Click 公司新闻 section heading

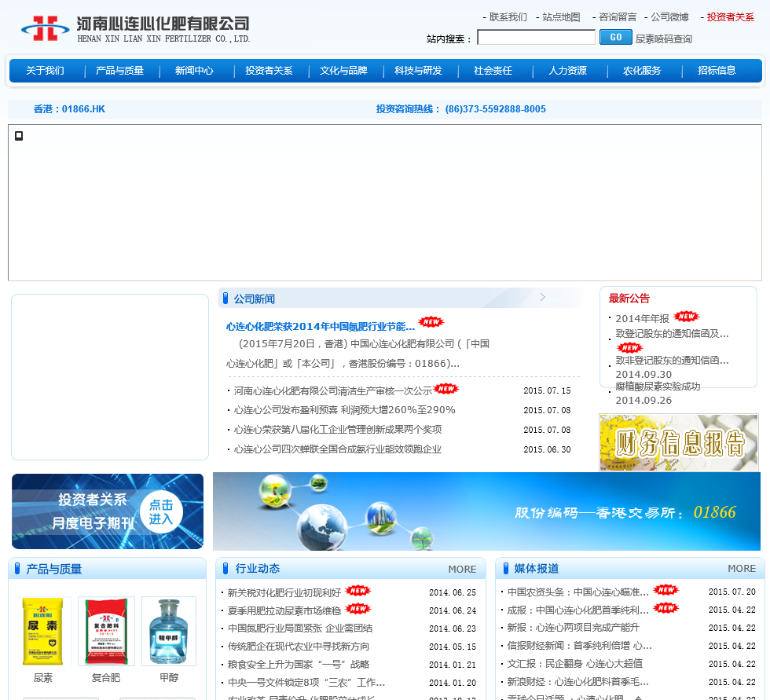(255, 299)
